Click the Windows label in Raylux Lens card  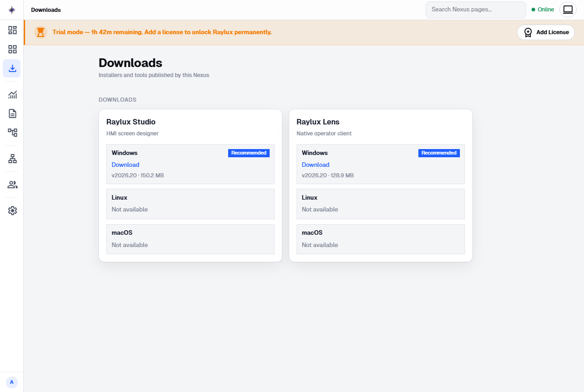[x=315, y=153]
